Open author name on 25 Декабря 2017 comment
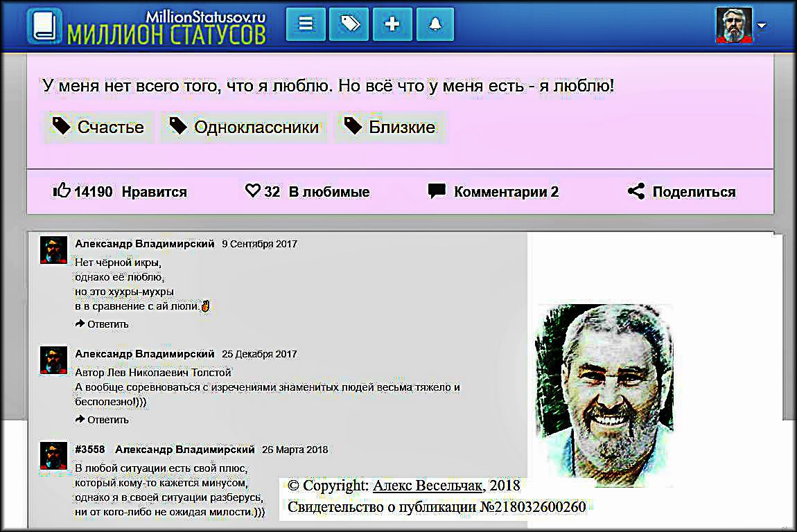This screenshot has width=797, height=532. 145,354
